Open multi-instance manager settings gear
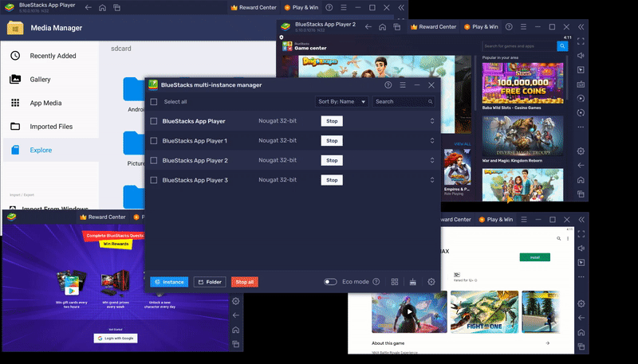 pos(431,281)
